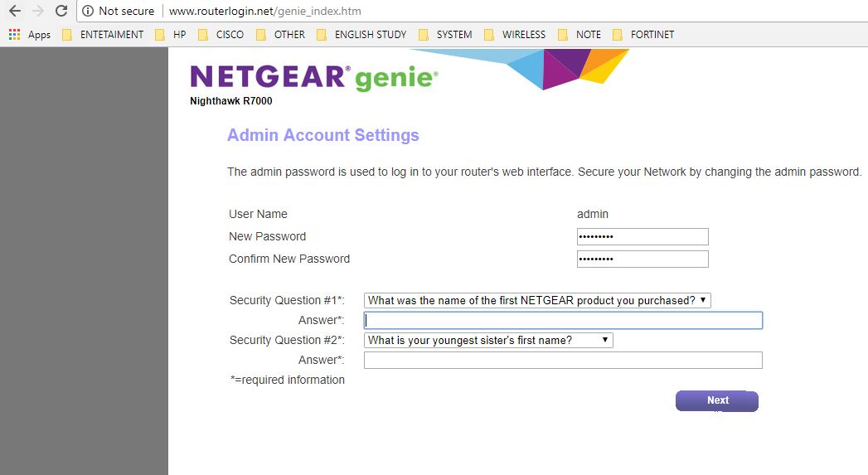Click the NETGEAR genie logo

(314, 77)
